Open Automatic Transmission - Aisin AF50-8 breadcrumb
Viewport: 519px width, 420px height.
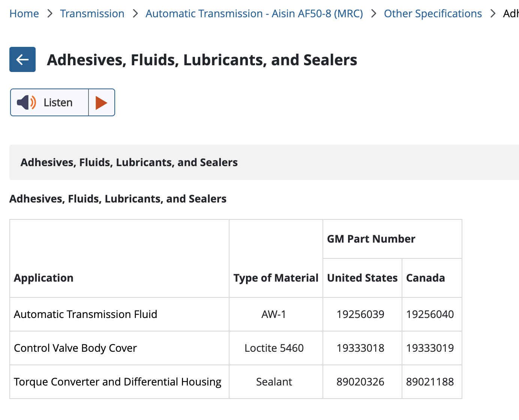point(254,13)
